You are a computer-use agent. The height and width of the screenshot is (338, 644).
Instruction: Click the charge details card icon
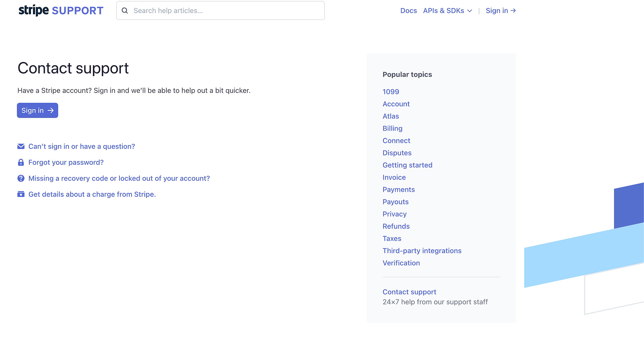21,194
